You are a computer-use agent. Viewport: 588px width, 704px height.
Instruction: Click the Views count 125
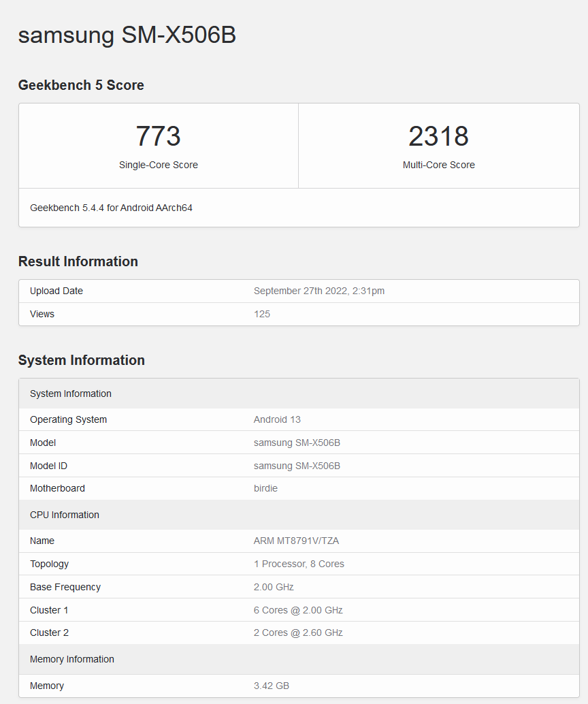262,314
